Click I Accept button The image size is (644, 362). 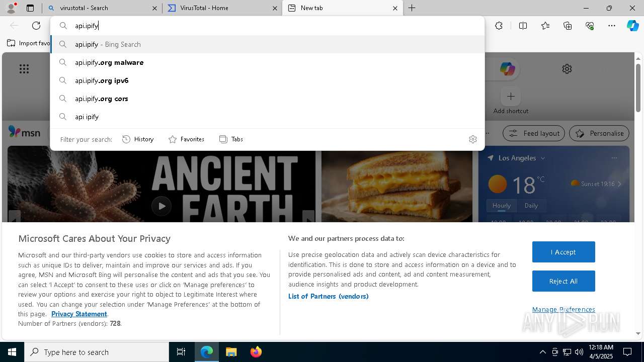tap(563, 252)
